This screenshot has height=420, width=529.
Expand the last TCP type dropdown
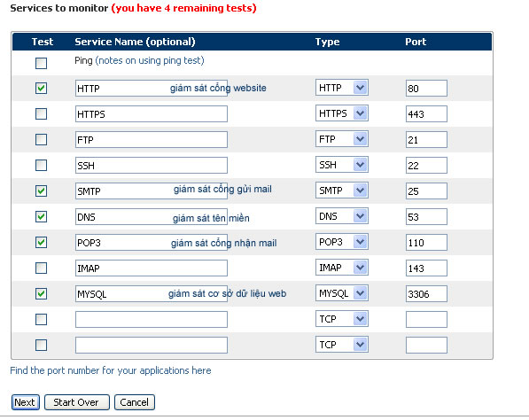pos(342,345)
